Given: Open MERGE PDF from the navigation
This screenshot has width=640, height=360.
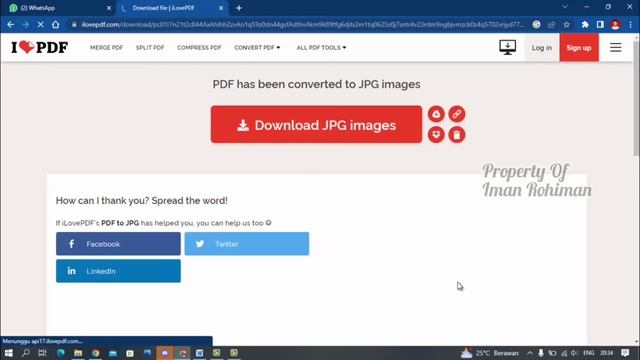Looking at the screenshot, I should [106, 48].
